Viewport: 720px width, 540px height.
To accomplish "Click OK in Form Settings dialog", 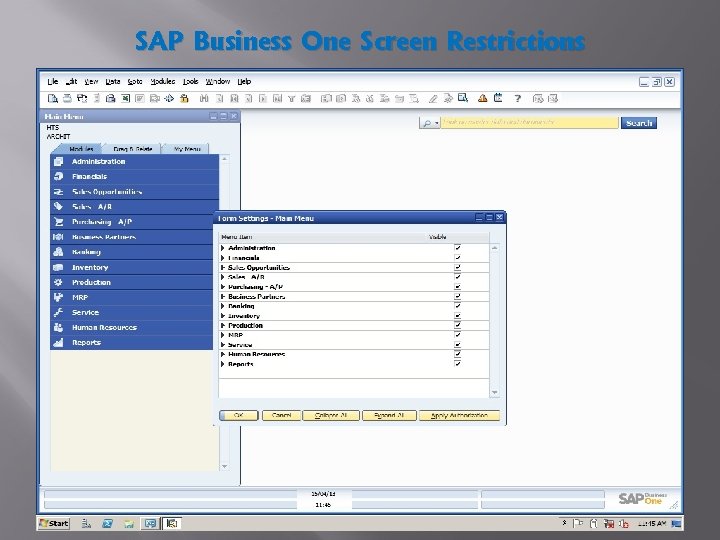I will pyautogui.click(x=239, y=415).
